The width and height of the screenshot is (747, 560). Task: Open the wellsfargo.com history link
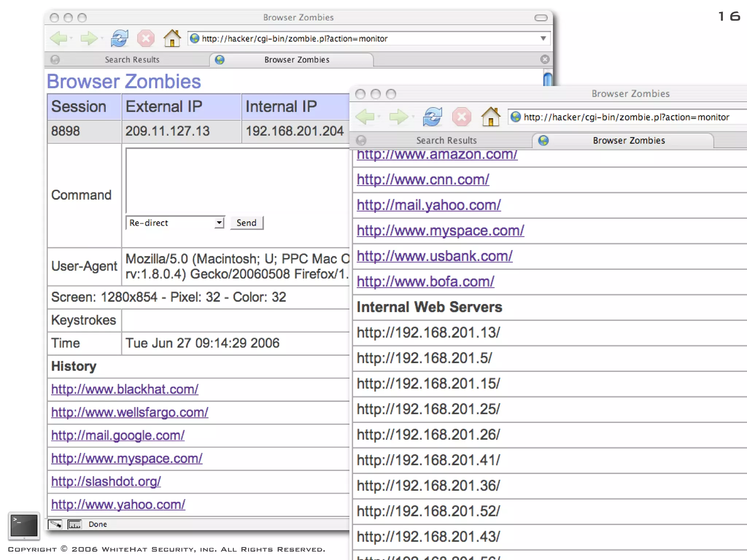[129, 412]
